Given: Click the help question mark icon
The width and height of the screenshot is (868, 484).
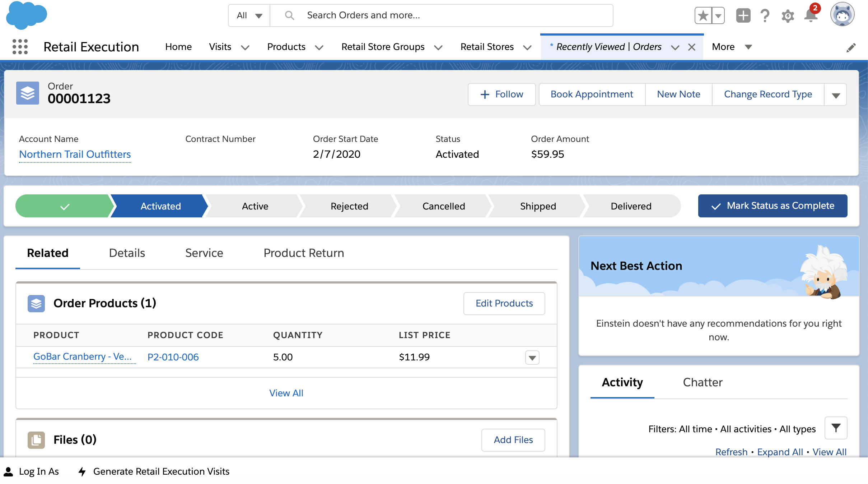Looking at the screenshot, I should click(765, 16).
